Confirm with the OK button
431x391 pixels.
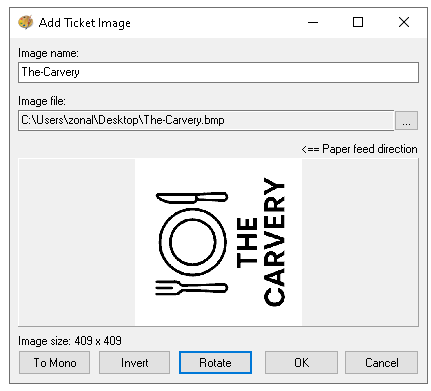[301, 362]
